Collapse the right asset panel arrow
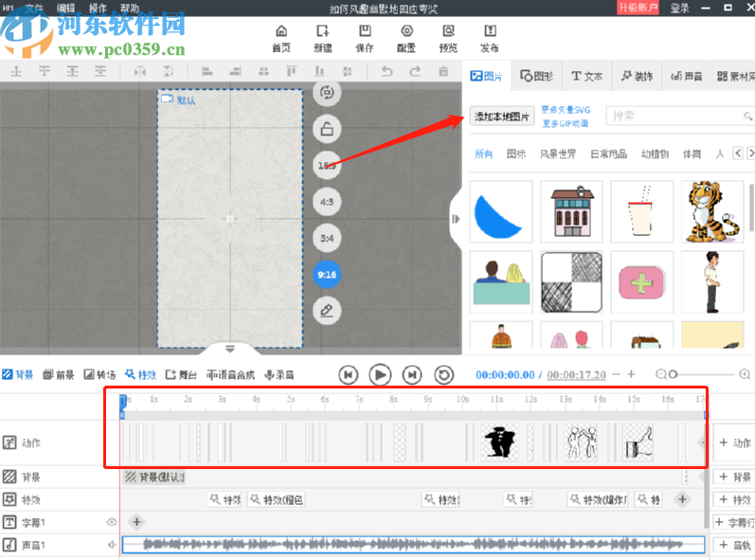 click(456, 219)
